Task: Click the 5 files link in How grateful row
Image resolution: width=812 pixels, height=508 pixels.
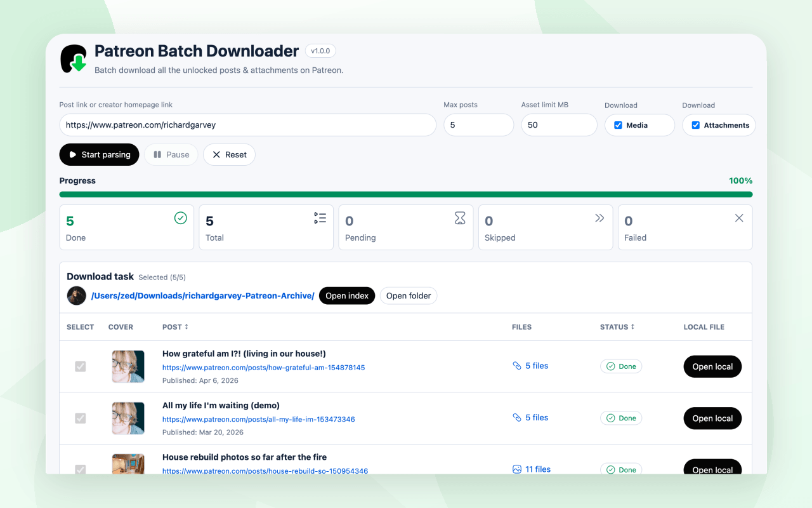Action: click(x=537, y=366)
